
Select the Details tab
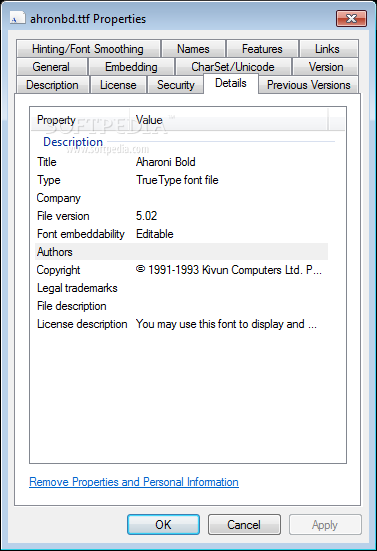[231, 83]
